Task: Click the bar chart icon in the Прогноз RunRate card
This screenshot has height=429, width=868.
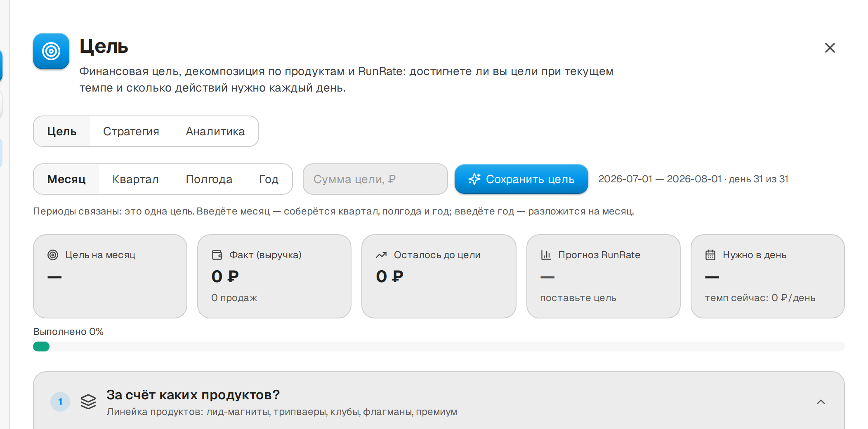Action: coord(546,255)
